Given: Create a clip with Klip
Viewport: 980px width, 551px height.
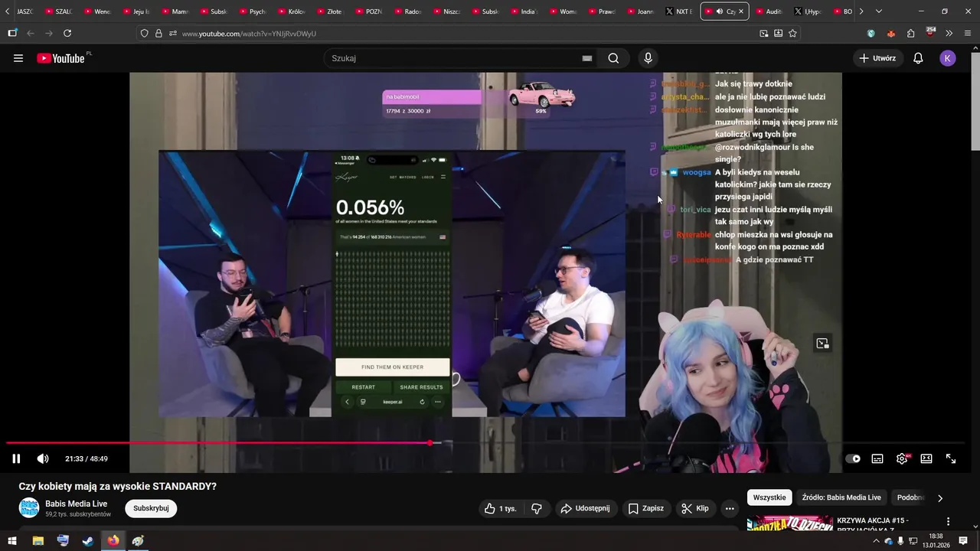Looking at the screenshot, I should (x=694, y=508).
